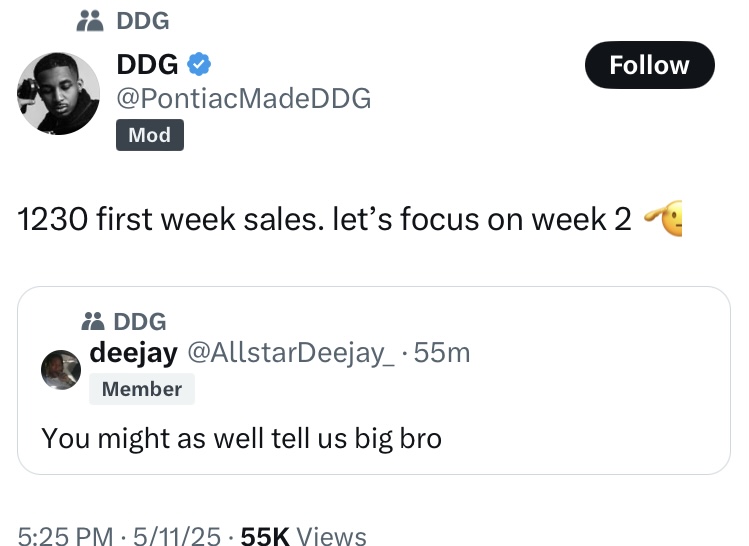Click the 5:25 PM timestamp
Viewport: 749px width, 546px height.
(x=65, y=536)
